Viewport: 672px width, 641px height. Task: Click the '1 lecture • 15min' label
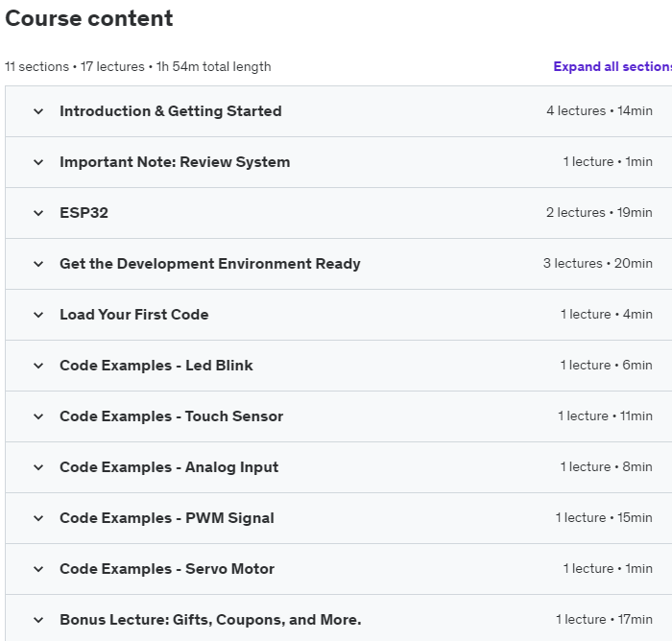pos(604,518)
